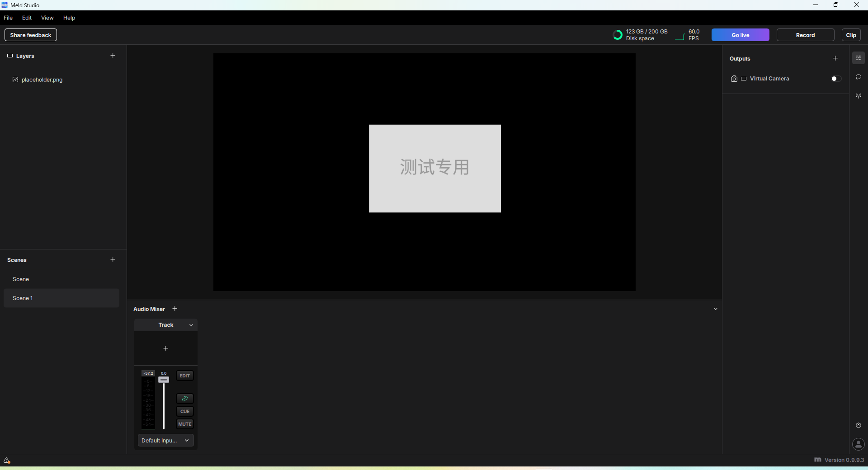Collapse the Audio Mixer with the chevron
The image size is (868, 470).
tap(716, 309)
